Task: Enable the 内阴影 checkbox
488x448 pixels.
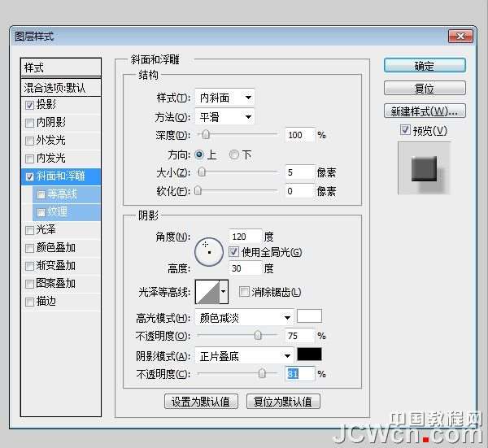Action: (29, 124)
